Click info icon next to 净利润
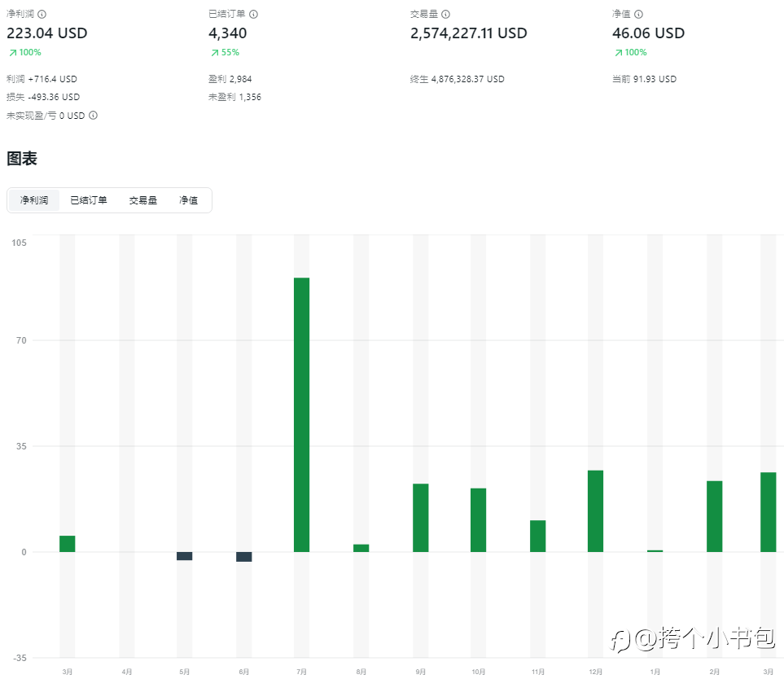The width and height of the screenshot is (784, 679). [42, 14]
